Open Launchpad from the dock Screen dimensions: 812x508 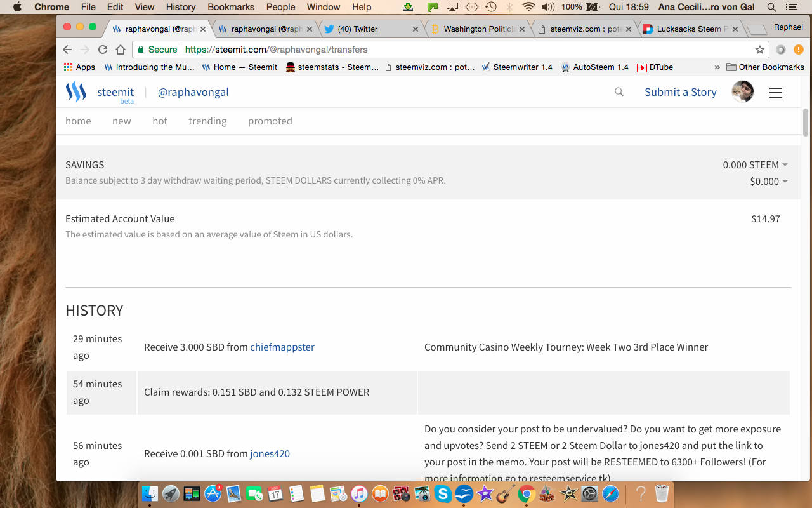click(x=171, y=493)
